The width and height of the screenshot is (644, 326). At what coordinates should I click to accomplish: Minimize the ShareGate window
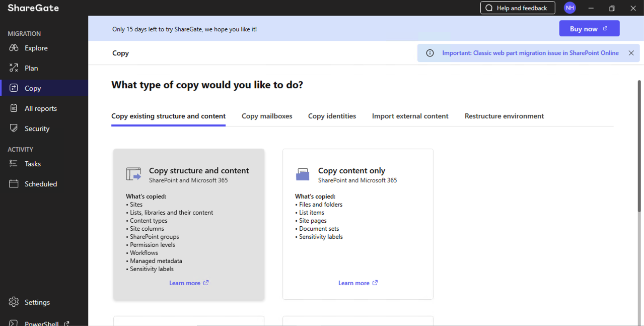pyautogui.click(x=591, y=8)
